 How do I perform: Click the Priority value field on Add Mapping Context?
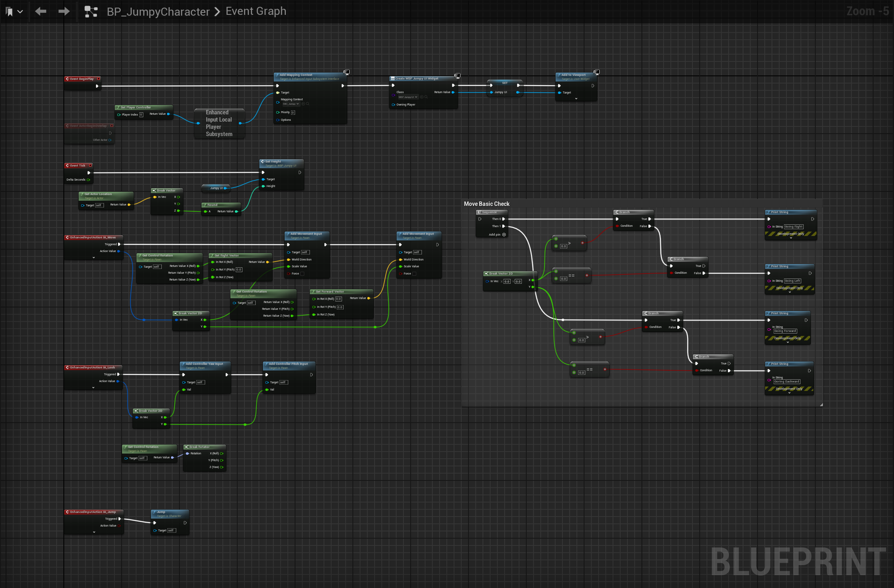[x=293, y=112]
